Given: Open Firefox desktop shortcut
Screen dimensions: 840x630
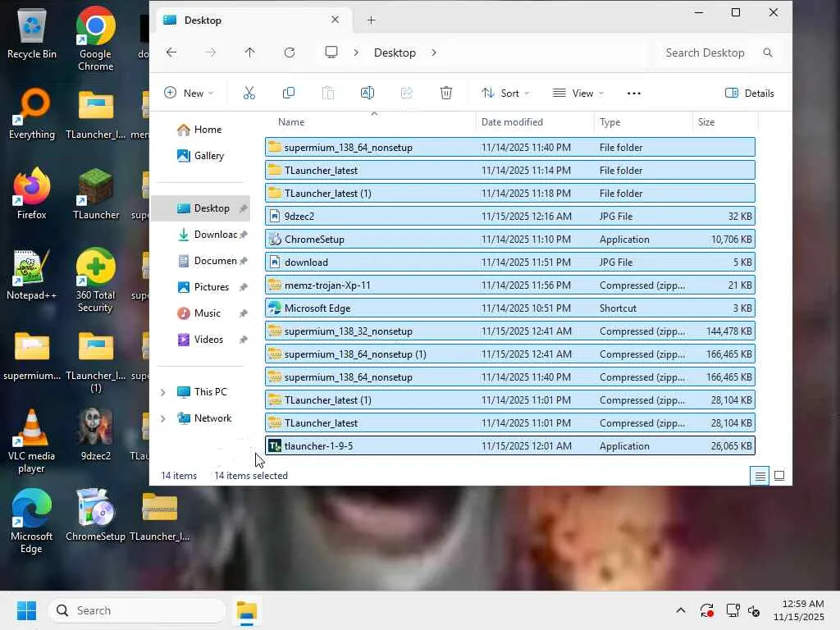Looking at the screenshot, I should (32, 194).
